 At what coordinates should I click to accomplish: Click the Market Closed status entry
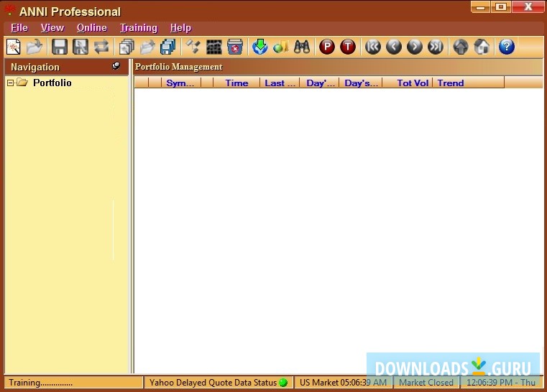coord(426,383)
